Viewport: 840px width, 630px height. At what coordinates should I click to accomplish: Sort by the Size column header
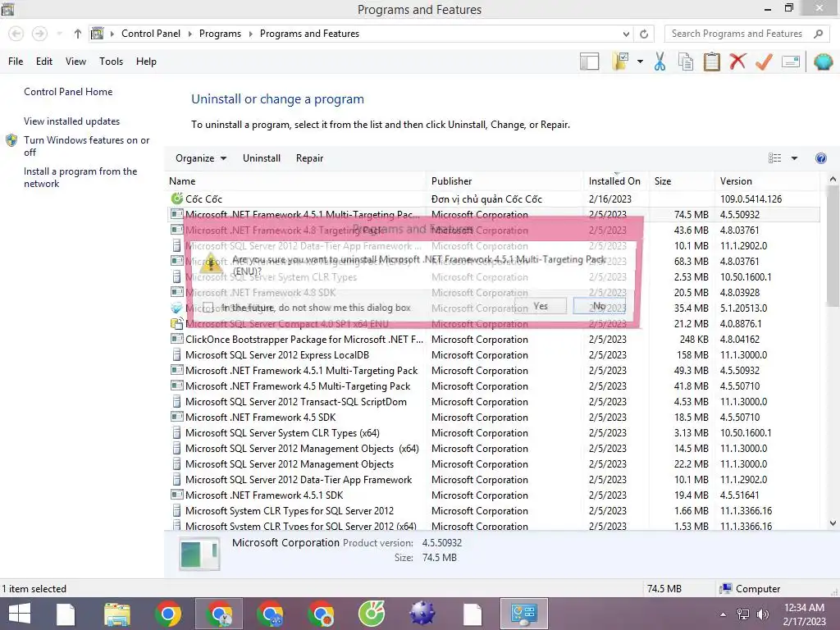pos(682,181)
